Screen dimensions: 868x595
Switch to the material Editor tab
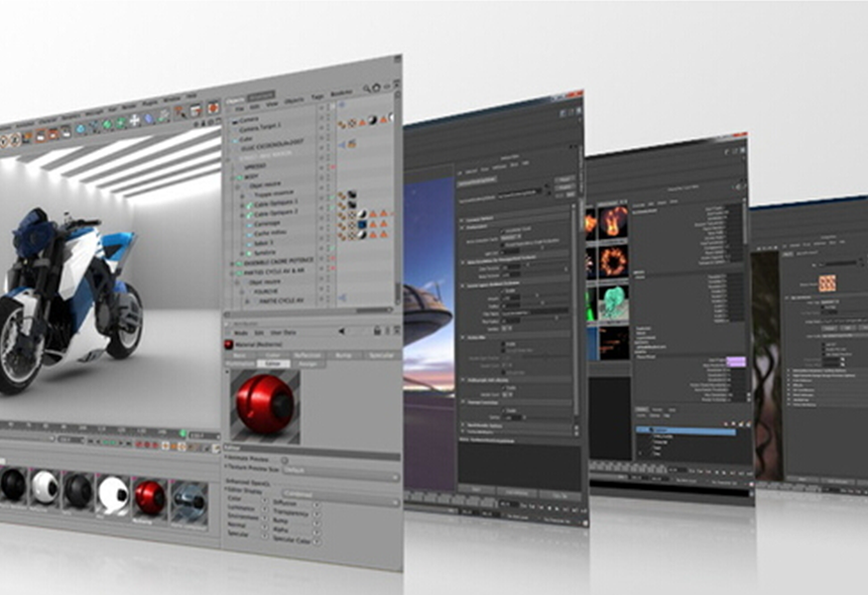point(274,364)
